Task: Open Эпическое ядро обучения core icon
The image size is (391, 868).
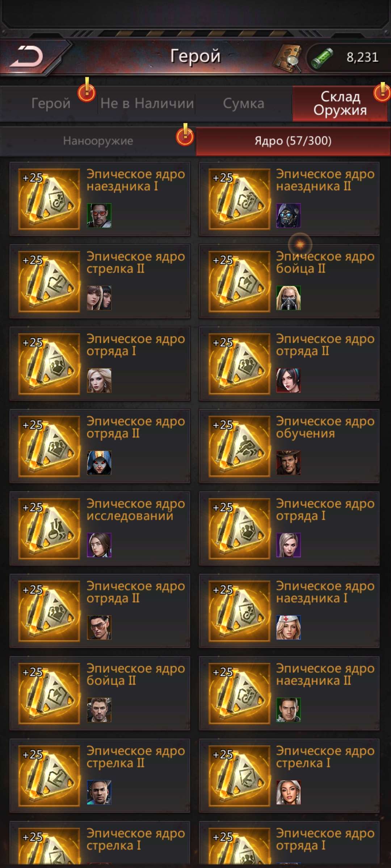Action: click(239, 446)
